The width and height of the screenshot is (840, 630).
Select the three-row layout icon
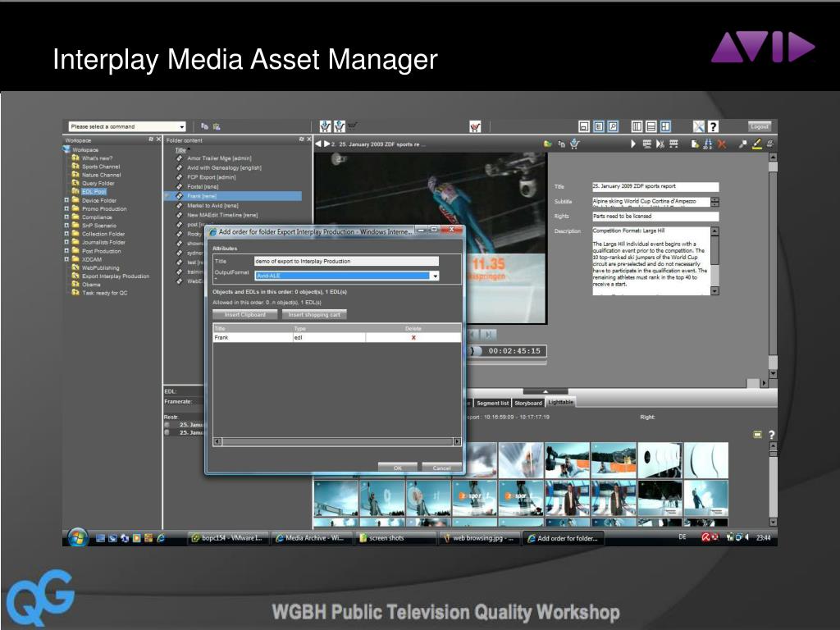pos(651,126)
